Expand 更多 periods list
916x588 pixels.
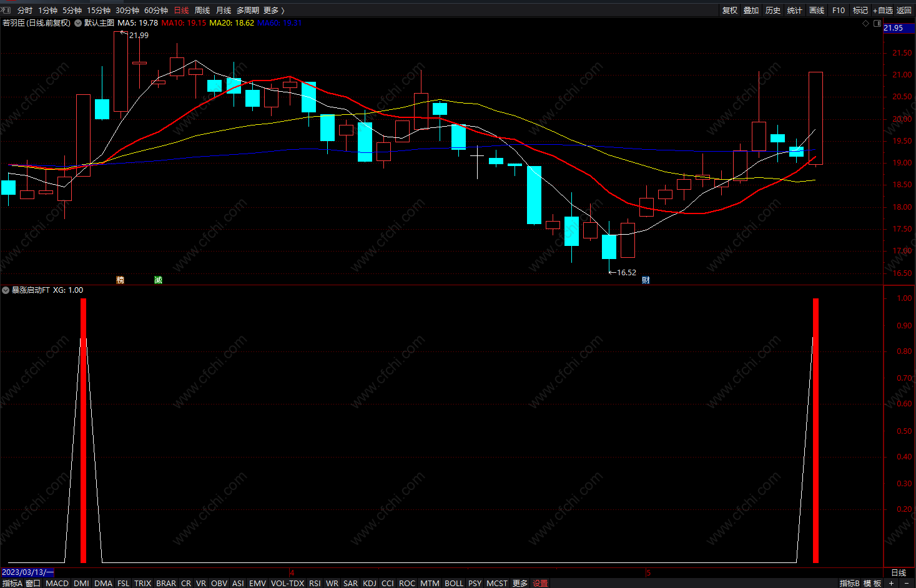[273, 11]
